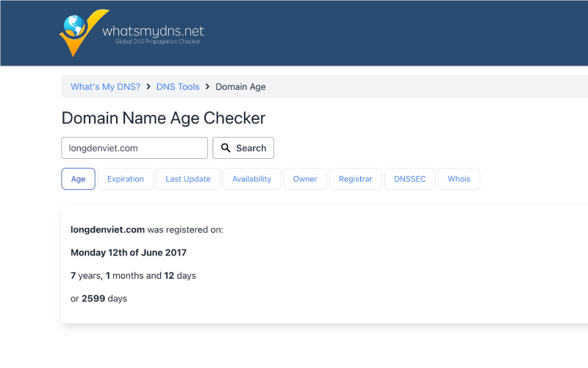
Task: Open the Last Update tab
Action: tap(187, 179)
